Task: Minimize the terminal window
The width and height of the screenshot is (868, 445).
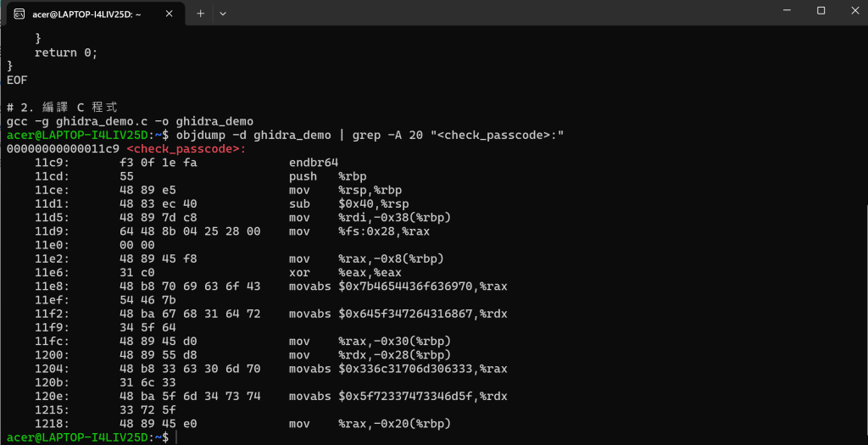Action: click(x=787, y=10)
